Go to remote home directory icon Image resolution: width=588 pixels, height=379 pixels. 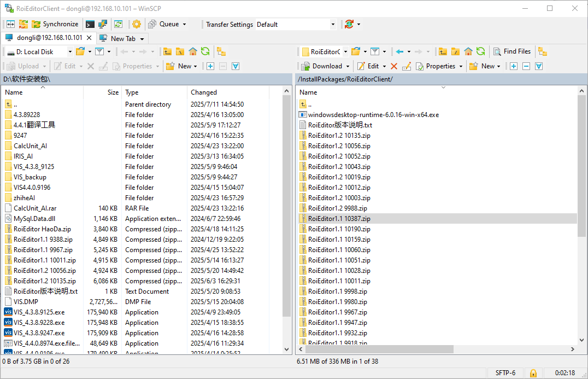pyautogui.click(x=468, y=51)
